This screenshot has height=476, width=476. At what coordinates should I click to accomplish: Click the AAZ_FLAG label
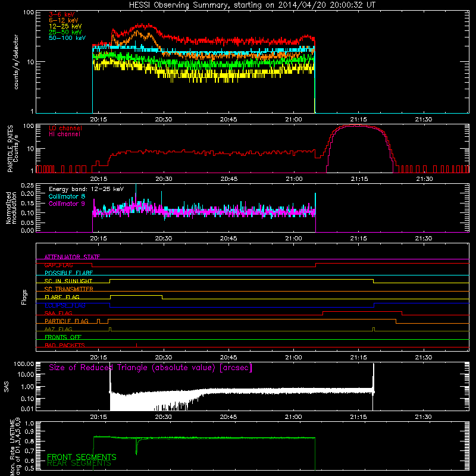pos(58,329)
